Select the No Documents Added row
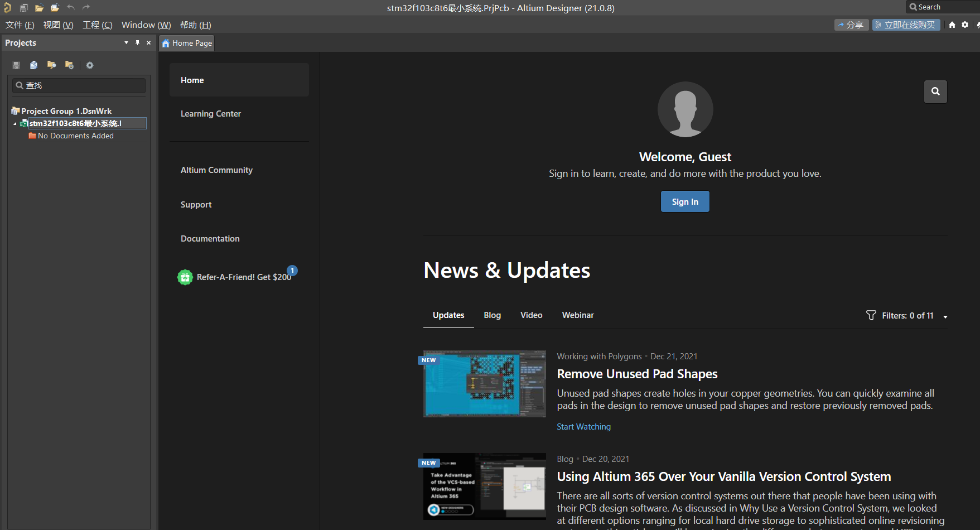980x530 pixels. click(75, 136)
